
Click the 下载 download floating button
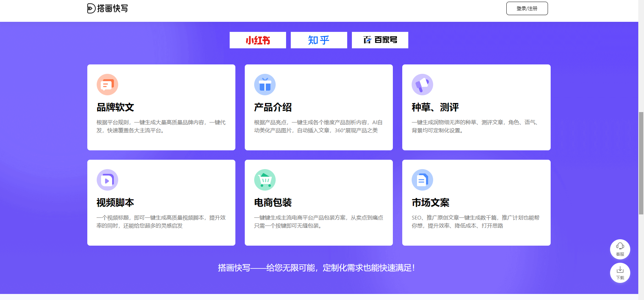click(x=620, y=272)
